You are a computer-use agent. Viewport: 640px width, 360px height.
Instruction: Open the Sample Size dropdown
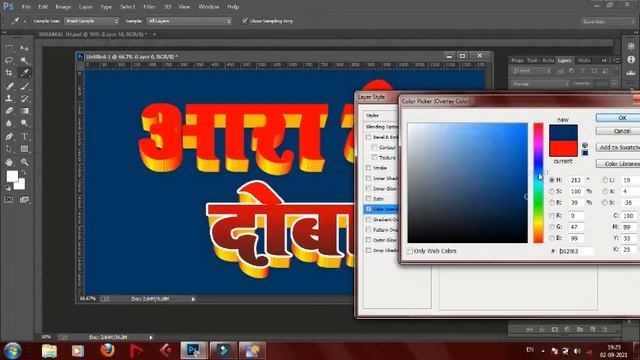(91, 21)
